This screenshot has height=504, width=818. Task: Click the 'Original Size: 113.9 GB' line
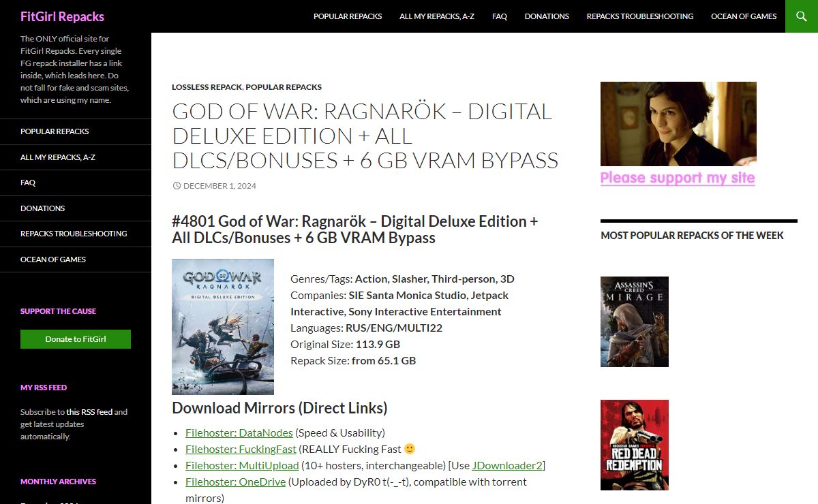point(346,344)
